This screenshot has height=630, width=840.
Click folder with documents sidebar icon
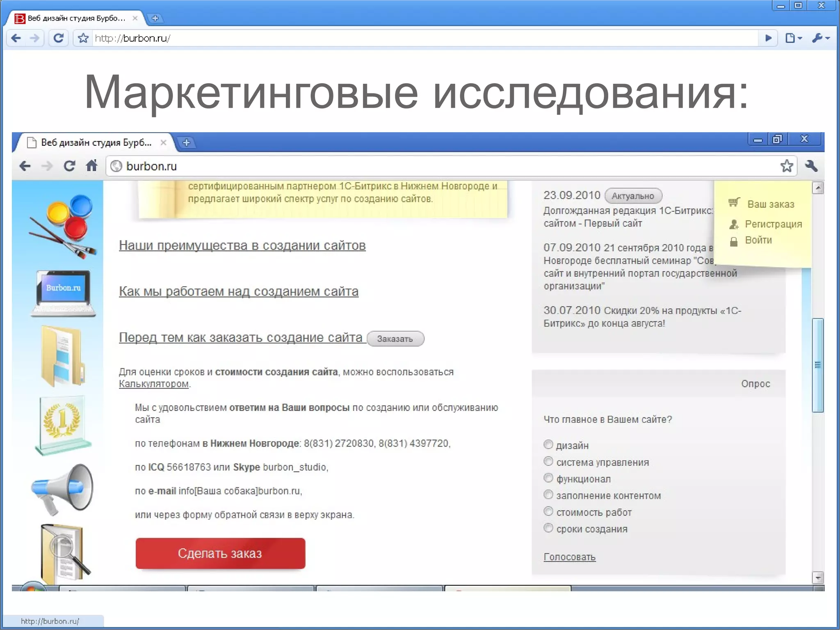[x=62, y=356]
